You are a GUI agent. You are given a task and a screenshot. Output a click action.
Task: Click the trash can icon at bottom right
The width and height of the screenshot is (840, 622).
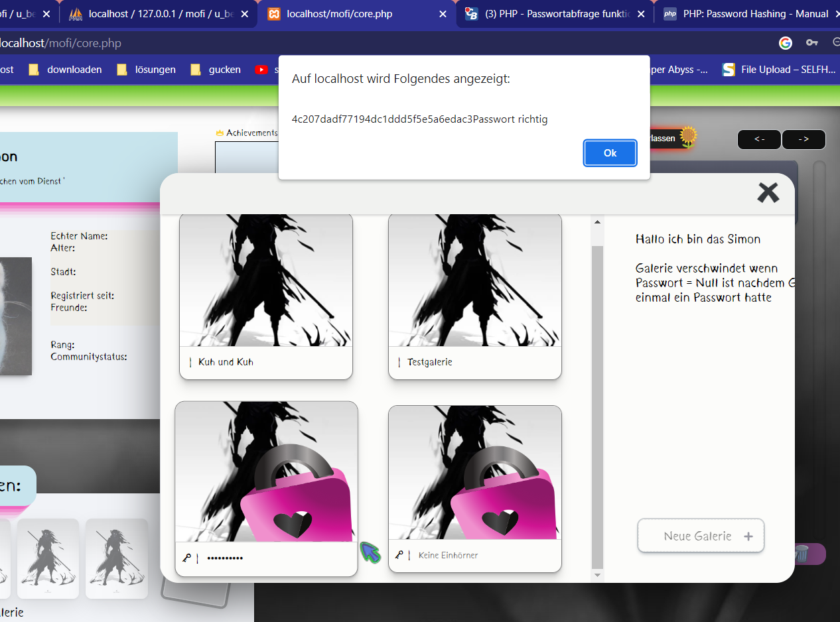click(x=802, y=553)
